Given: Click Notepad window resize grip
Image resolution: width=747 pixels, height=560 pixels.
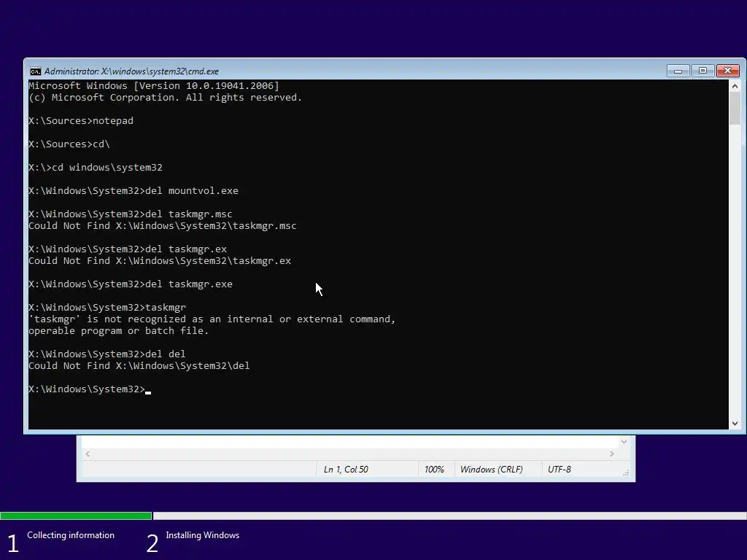Looking at the screenshot, I should pos(626,472).
